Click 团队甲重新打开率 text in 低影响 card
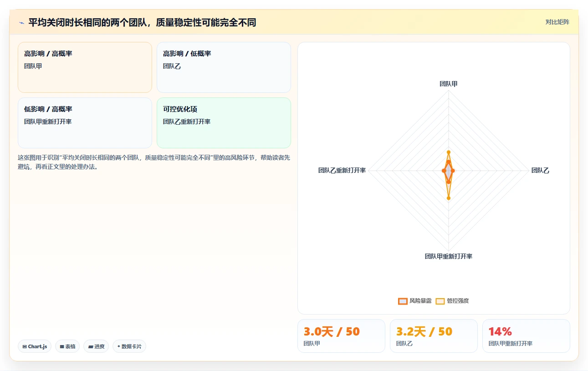The image size is (588, 371). point(48,122)
